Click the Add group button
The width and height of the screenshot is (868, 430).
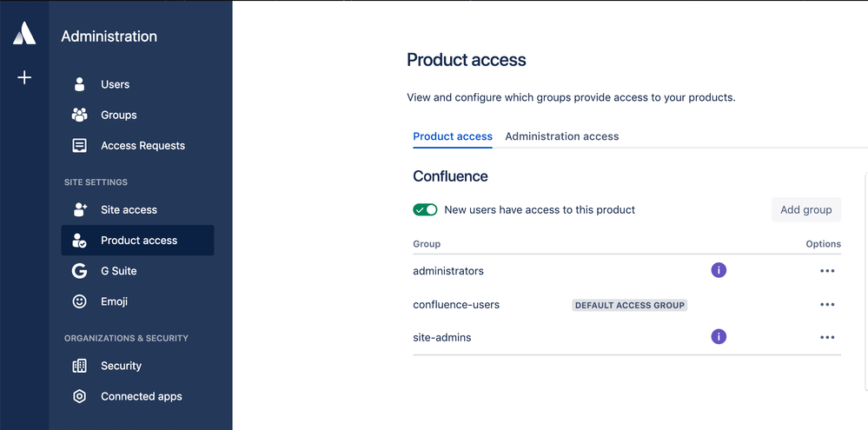[x=806, y=209]
